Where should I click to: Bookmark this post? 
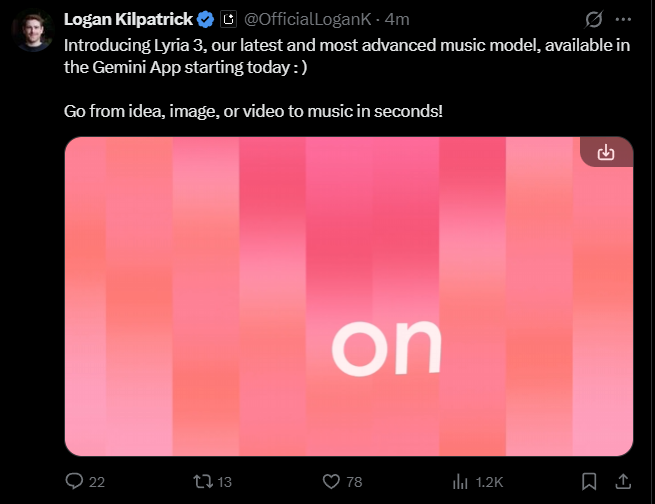[x=589, y=481]
